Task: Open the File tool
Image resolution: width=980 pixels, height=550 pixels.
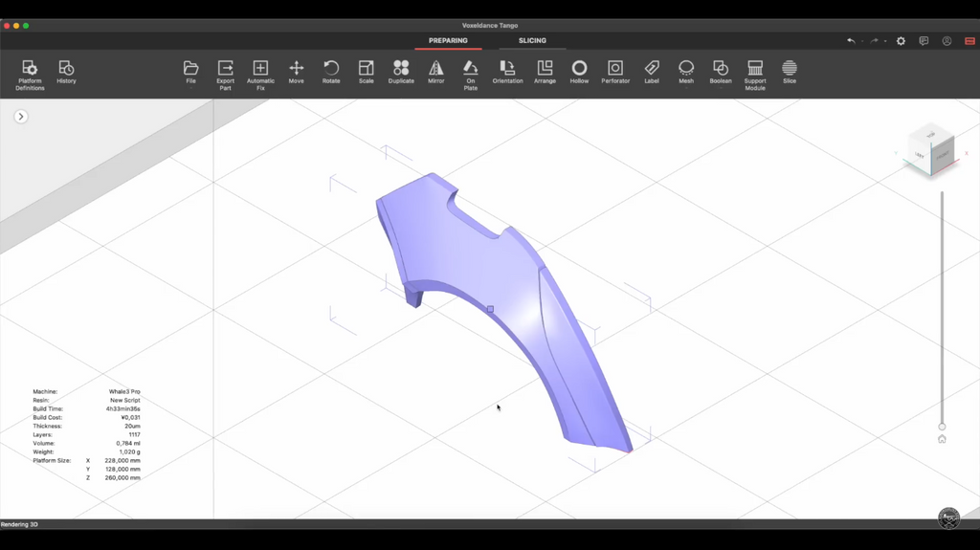Action: (190, 72)
